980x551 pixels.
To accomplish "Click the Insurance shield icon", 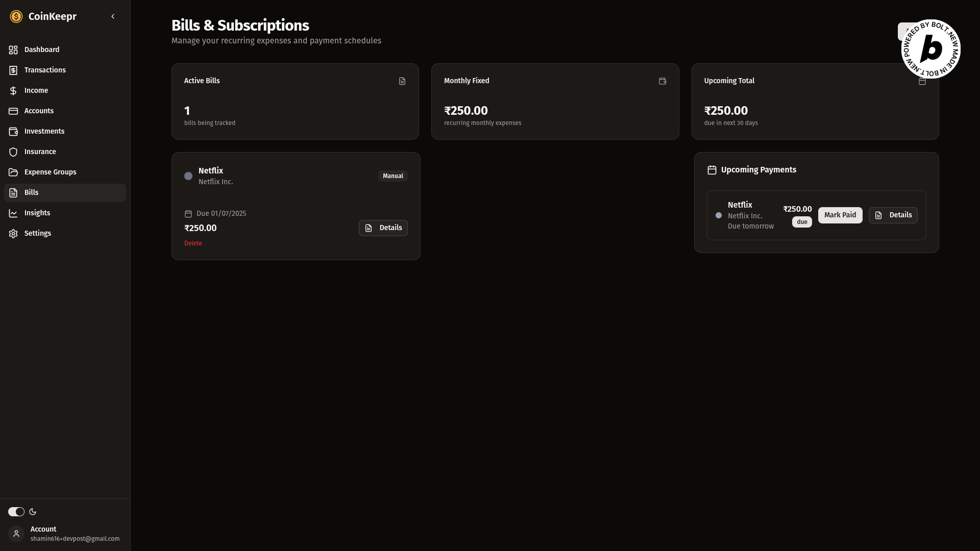I will (13, 152).
